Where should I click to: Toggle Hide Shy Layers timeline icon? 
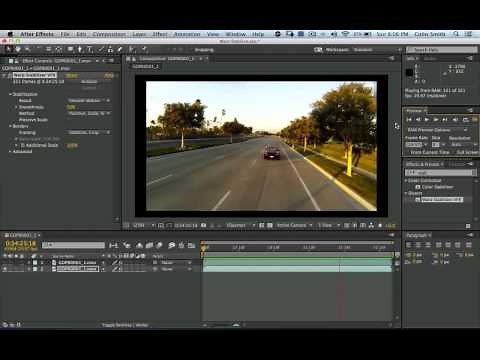[139, 245]
